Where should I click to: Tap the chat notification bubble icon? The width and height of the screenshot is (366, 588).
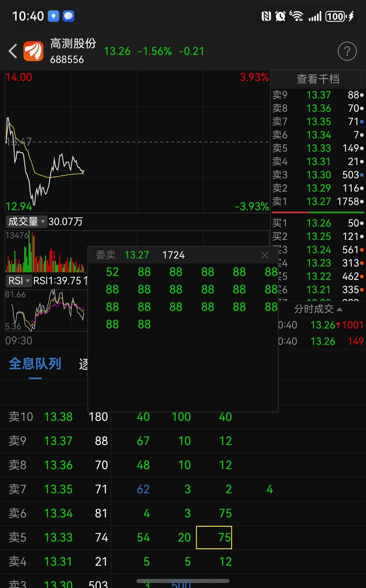68,16
